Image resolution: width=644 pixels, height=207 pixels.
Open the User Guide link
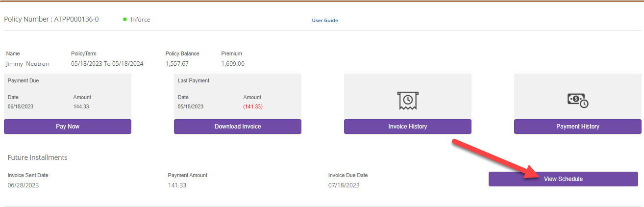[x=325, y=21]
